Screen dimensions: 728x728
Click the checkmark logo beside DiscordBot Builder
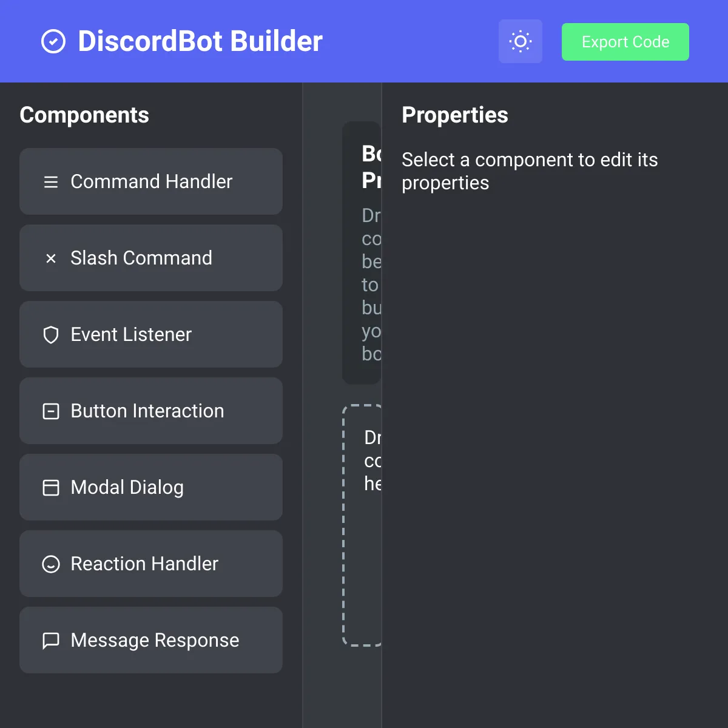53,42
